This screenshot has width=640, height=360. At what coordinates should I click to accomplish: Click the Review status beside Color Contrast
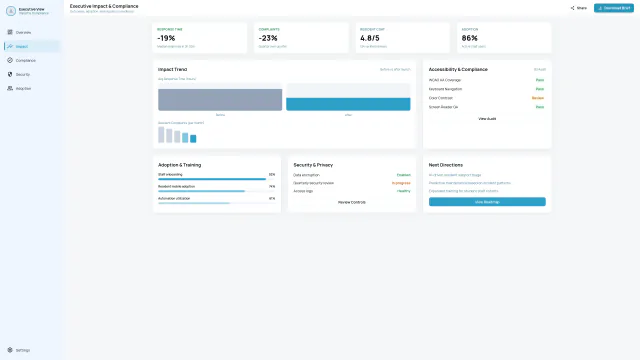click(538, 98)
